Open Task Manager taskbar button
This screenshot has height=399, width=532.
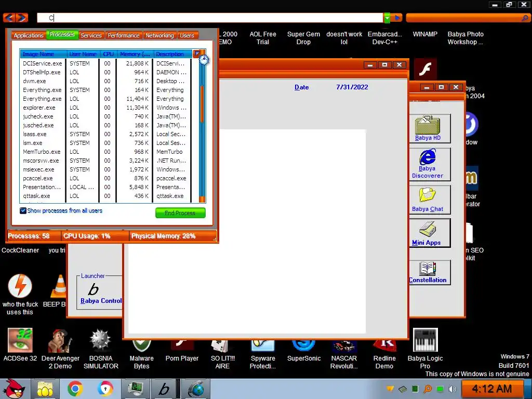coord(135,389)
